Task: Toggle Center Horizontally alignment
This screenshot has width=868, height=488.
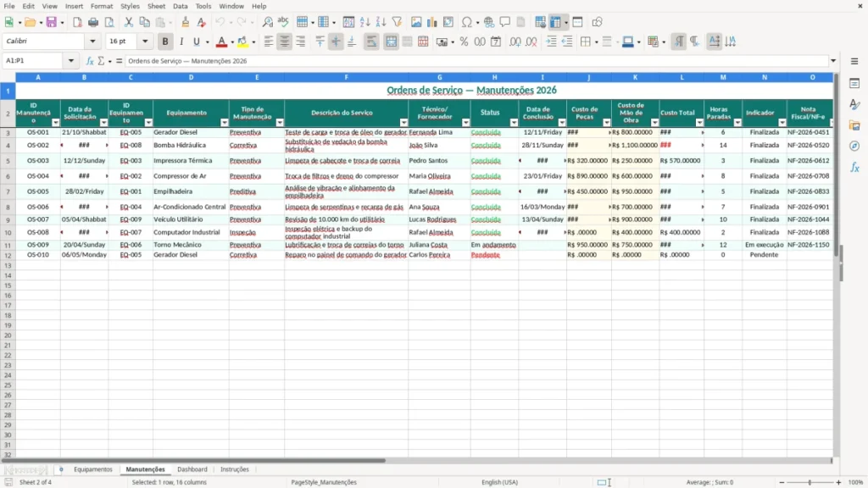Action: [x=285, y=42]
